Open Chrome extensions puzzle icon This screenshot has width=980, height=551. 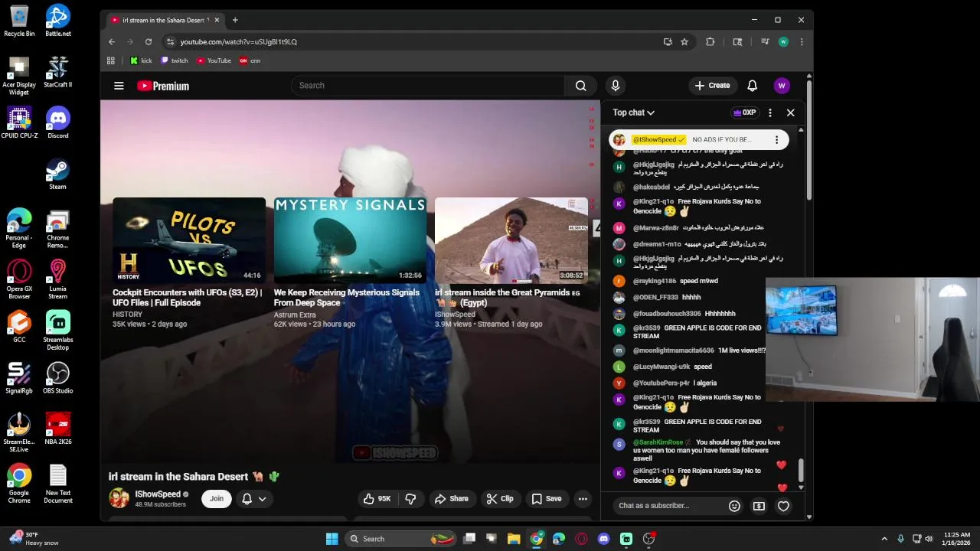(x=710, y=42)
